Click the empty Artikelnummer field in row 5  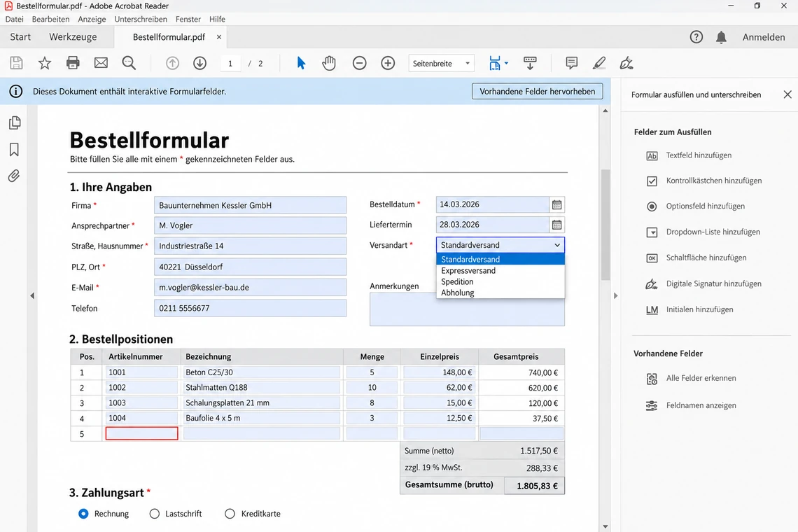[x=141, y=433]
